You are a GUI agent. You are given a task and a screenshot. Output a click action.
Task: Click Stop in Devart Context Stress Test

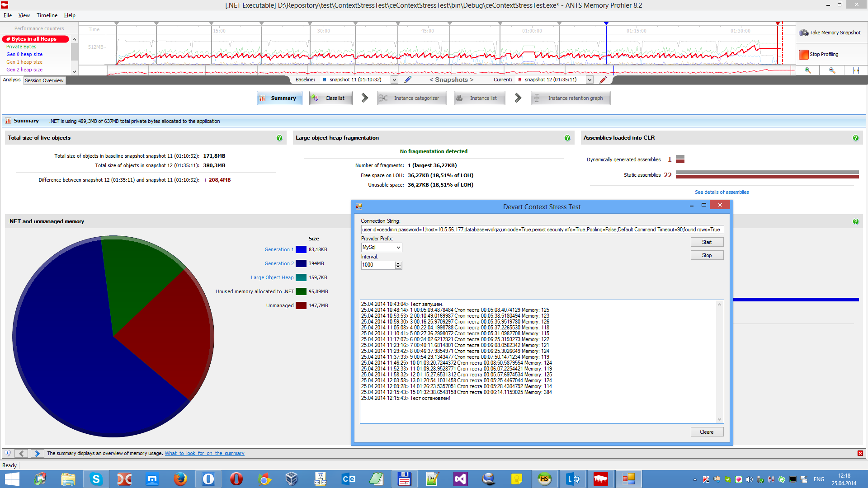tap(707, 255)
